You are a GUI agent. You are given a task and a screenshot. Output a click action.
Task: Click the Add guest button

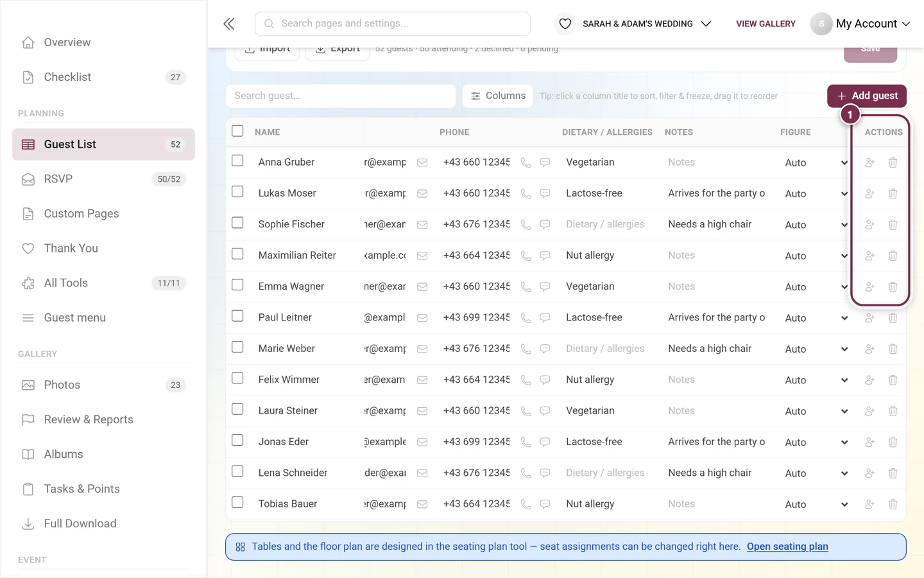coord(867,96)
